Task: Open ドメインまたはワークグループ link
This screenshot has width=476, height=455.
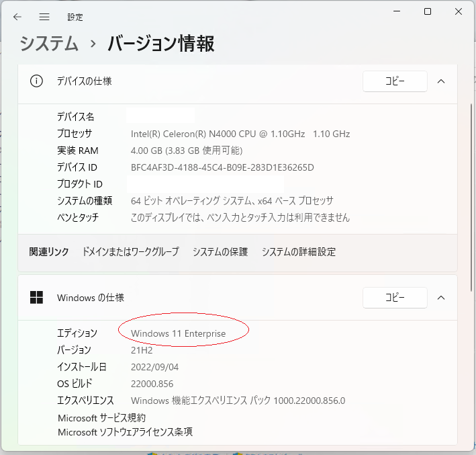Action: pos(130,251)
